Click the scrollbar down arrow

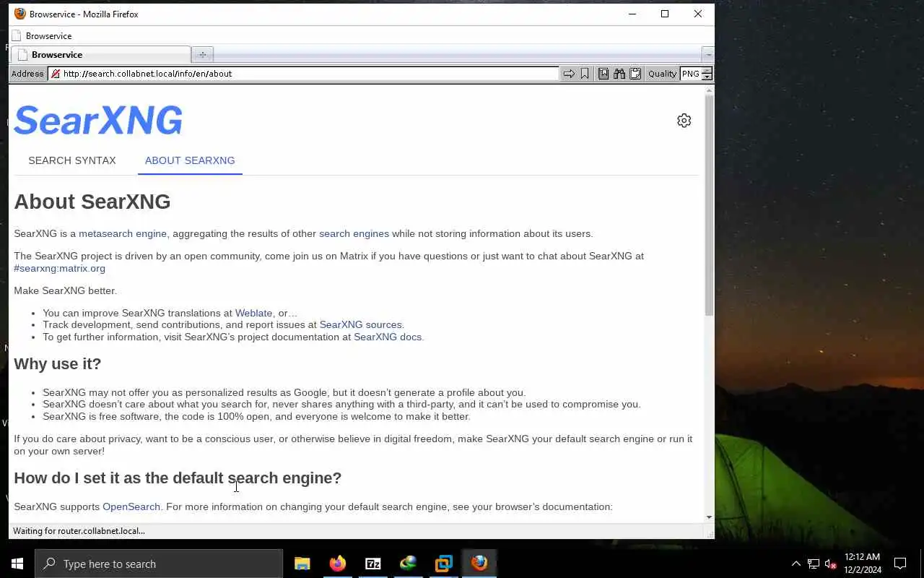click(x=709, y=517)
